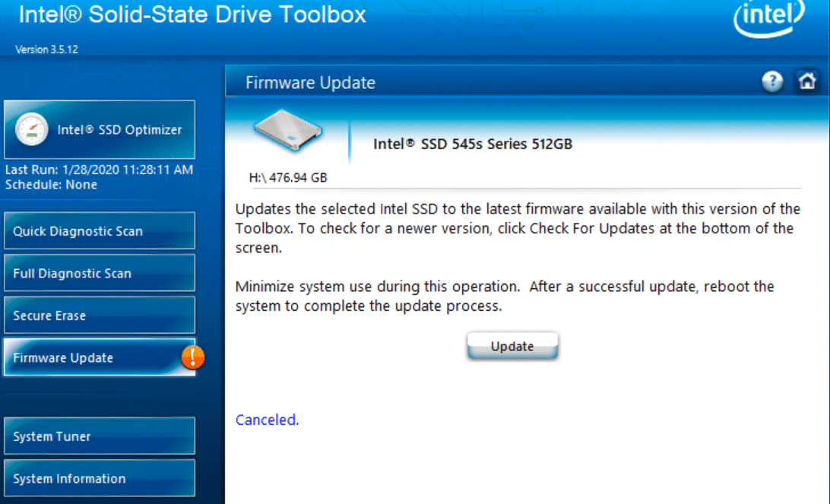Viewport: 830px width, 504px height.
Task: Select the SSD drive image
Action: (288, 130)
